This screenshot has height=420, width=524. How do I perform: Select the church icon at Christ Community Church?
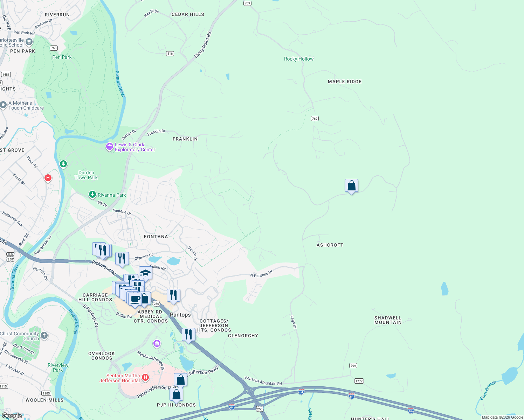(x=44, y=335)
